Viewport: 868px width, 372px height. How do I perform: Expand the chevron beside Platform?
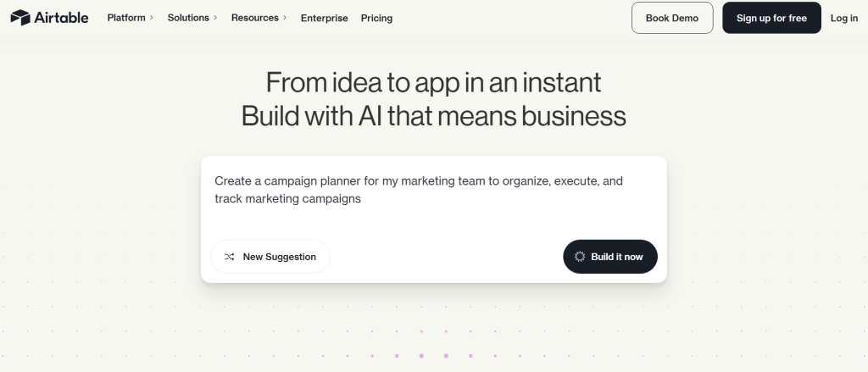tap(152, 18)
